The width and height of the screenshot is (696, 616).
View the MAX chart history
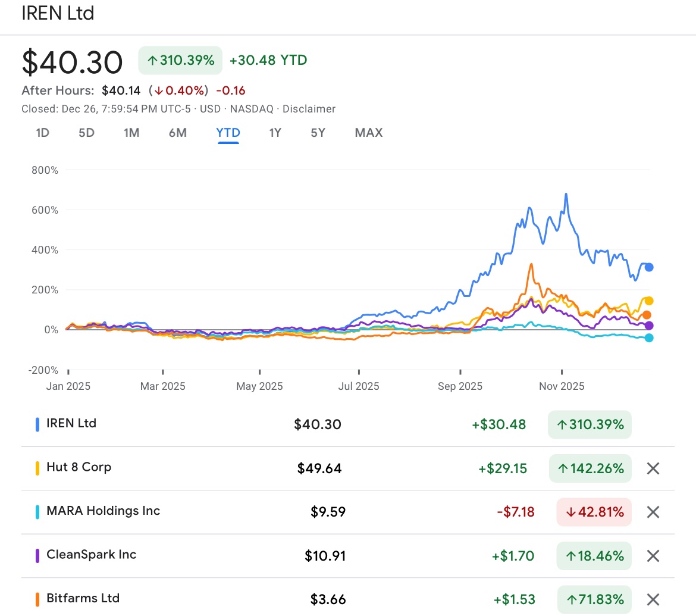[x=368, y=133]
